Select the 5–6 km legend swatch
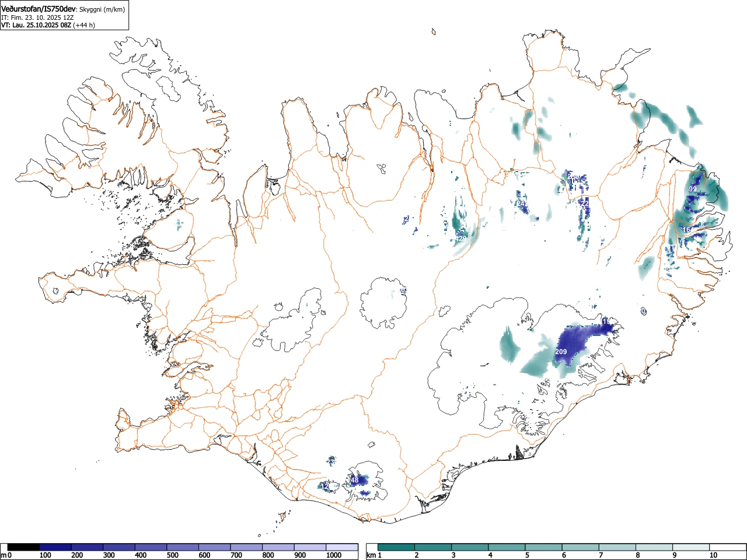The height and width of the screenshot is (560, 747). [x=544, y=547]
